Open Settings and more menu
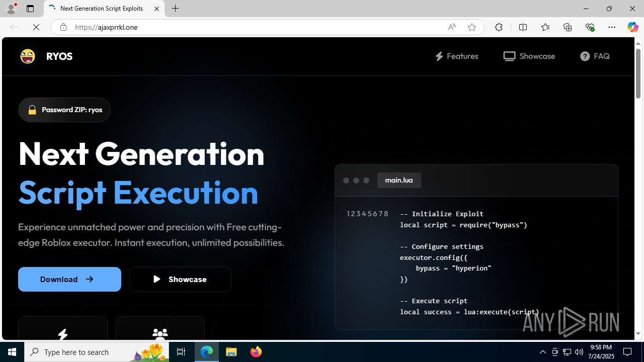 point(612,27)
